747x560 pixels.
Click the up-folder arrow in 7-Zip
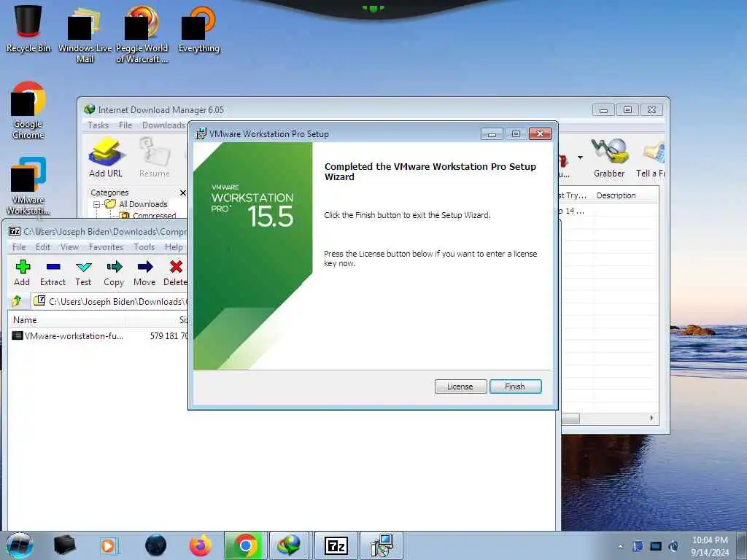point(17,301)
